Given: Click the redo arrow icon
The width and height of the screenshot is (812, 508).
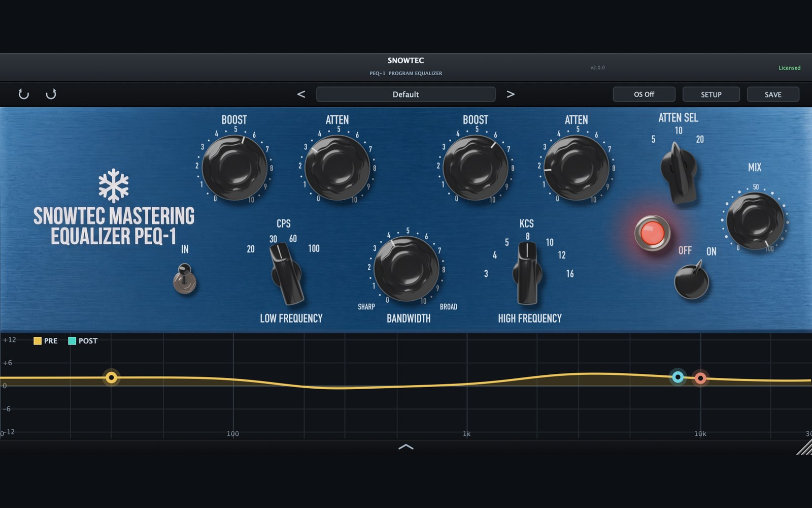Looking at the screenshot, I should click(x=51, y=94).
